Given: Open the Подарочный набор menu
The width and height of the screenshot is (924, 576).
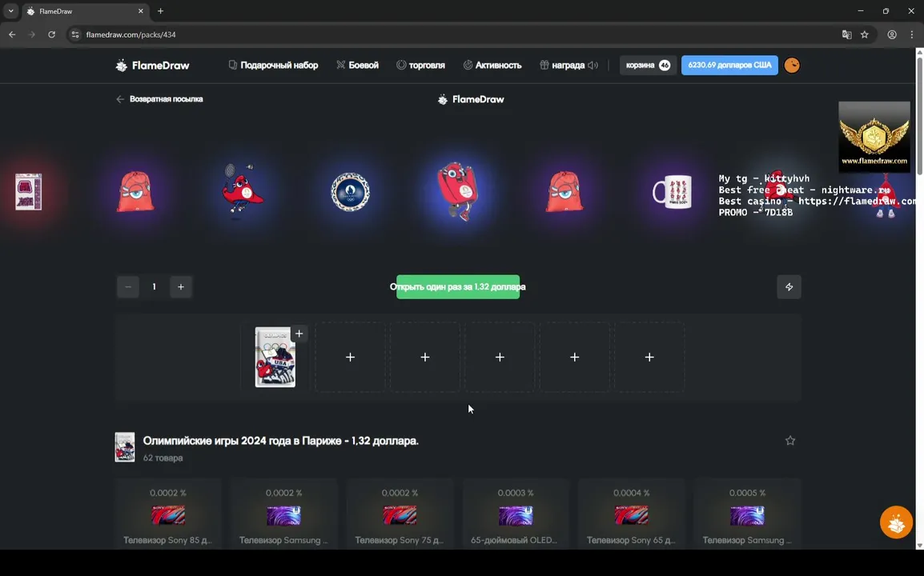Looking at the screenshot, I should pos(273,66).
